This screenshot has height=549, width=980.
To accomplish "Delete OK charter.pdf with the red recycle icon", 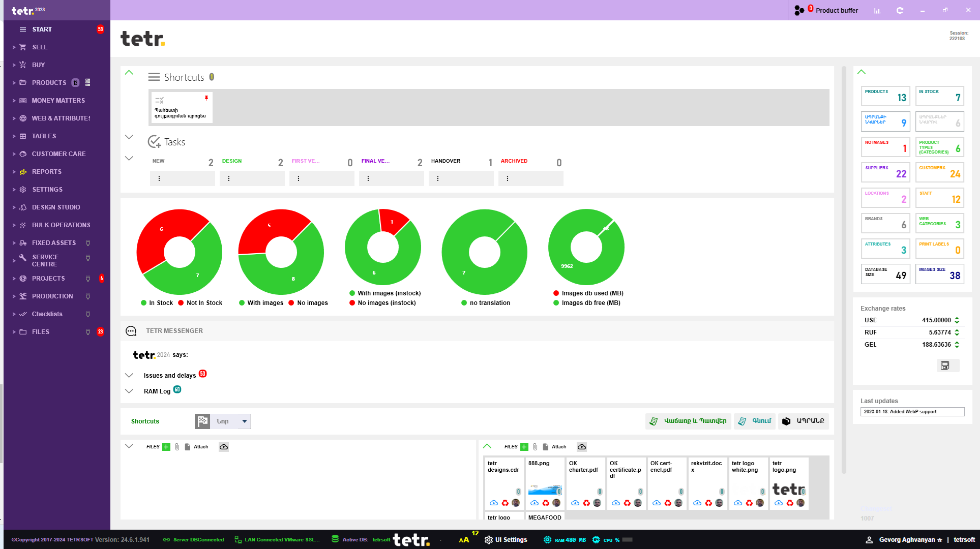I will coord(586,503).
